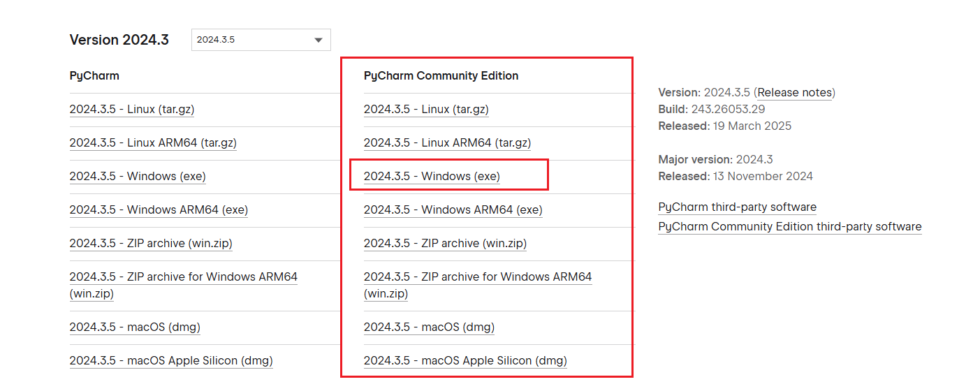The height and width of the screenshot is (391, 980).
Task: Open PyCharm third-party software link
Action: pyautogui.click(x=738, y=207)
